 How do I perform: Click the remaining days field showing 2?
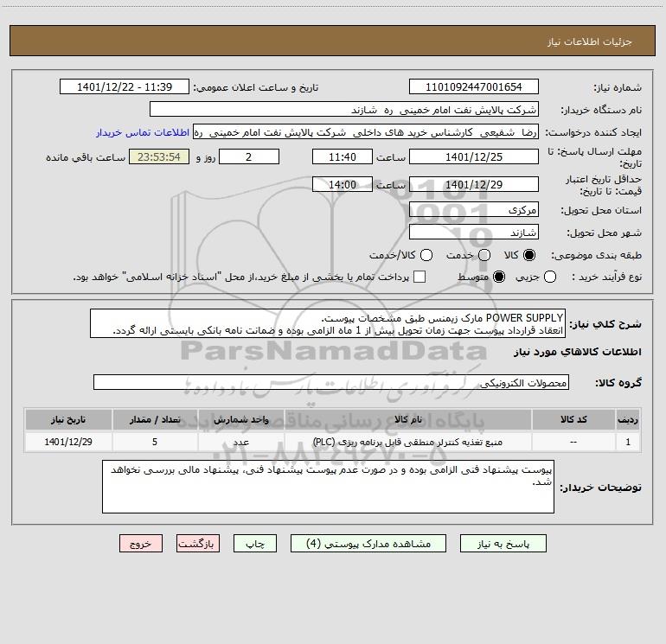[249, 156]
